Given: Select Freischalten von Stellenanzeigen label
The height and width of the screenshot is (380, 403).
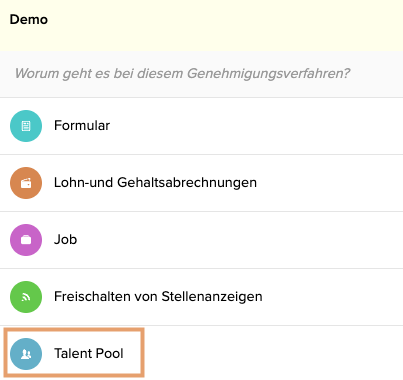Looking at the screenshot, I should (x=158, y=297).
